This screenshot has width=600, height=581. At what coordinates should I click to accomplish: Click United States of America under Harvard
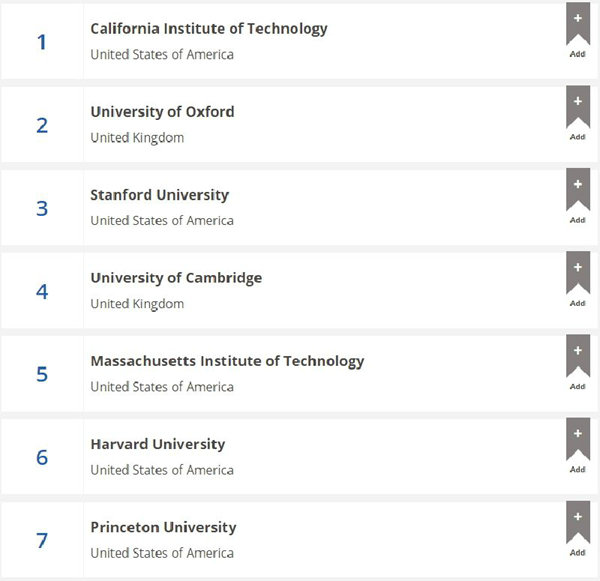pos(162,470)
